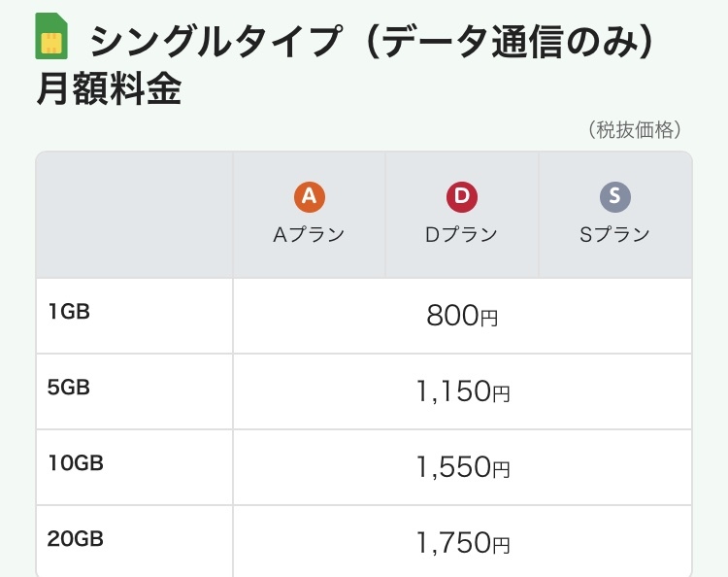Click the 1GB row label
The height and width of the screenshot is (577, 728).
coord(69,311)
